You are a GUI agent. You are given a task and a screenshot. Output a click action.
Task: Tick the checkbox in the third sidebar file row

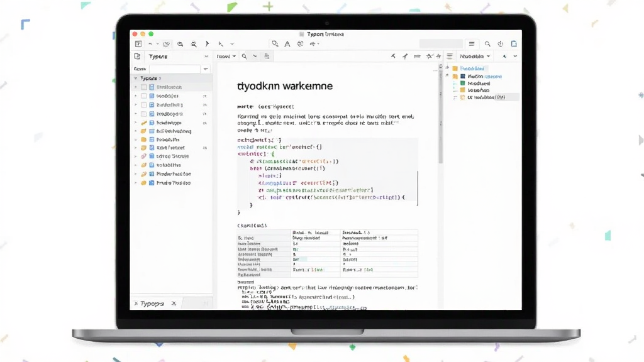click(144, 105)
